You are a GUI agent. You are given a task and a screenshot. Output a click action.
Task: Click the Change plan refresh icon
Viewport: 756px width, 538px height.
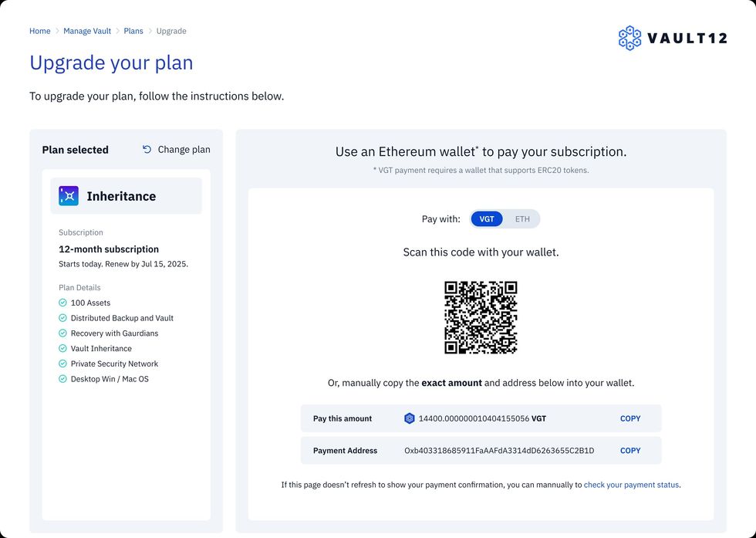[147, 150]
